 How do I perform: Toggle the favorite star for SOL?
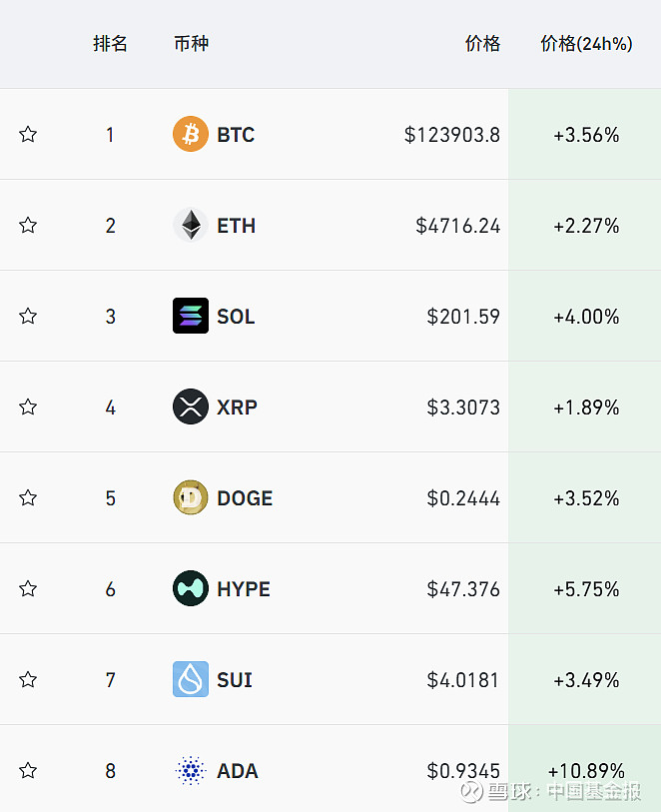28,316
